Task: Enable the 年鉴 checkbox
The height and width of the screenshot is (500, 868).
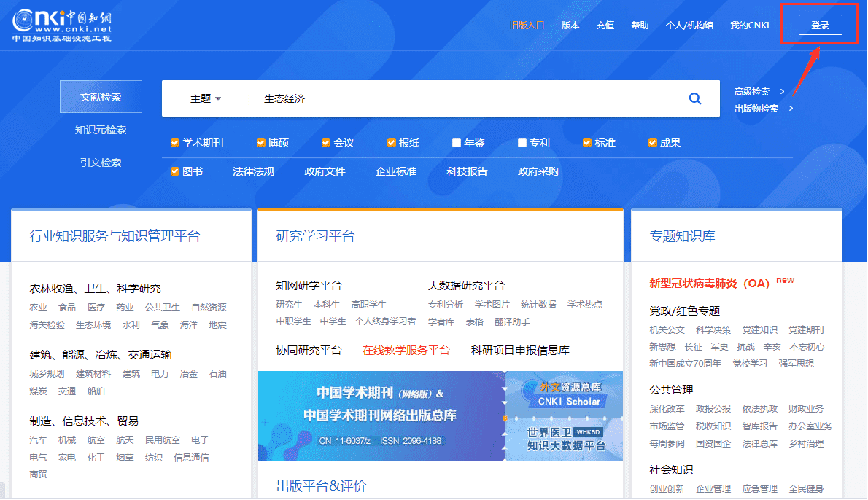Action: [457, 143]
